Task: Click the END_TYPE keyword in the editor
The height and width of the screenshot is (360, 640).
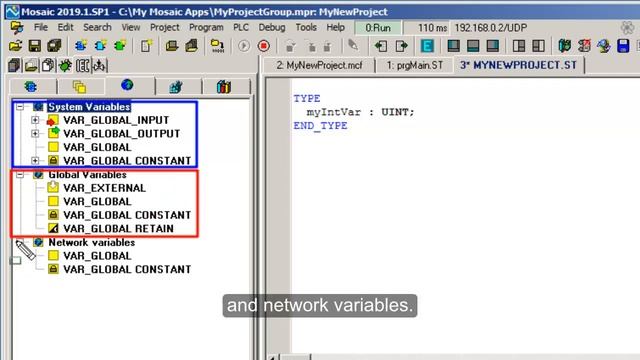Action: 320,125
